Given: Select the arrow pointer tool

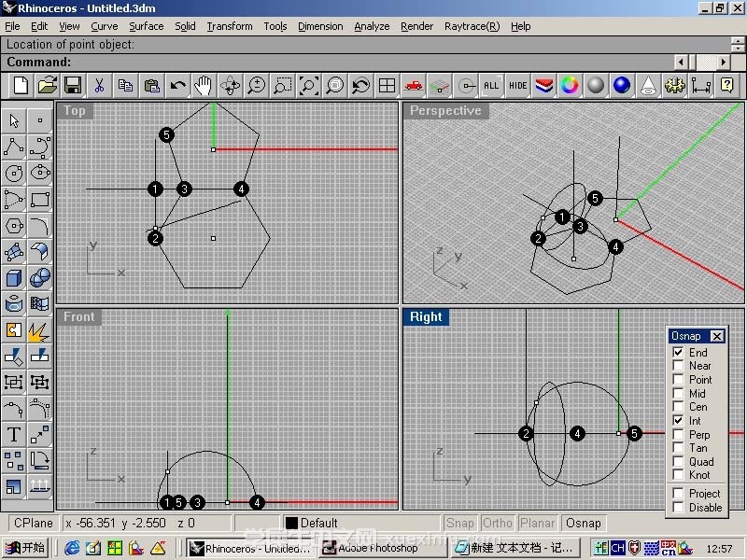Looking at the screenshot, I should point(14,121).
